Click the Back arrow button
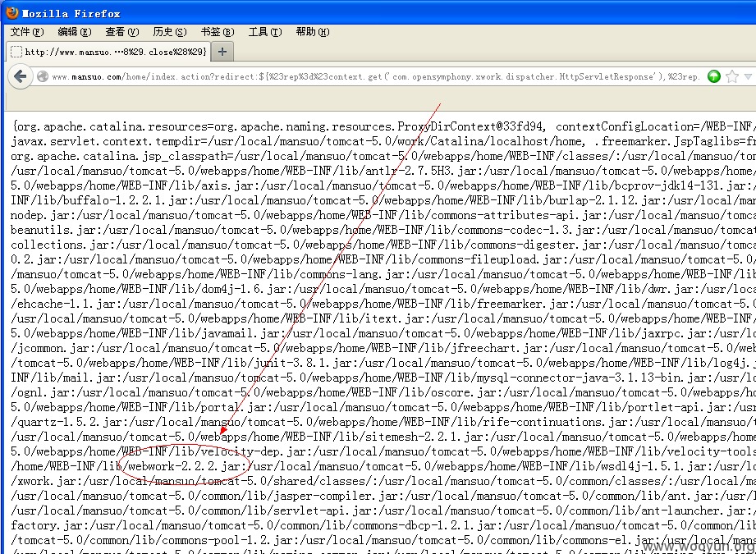The image size is (756, 554). (20, 76)
